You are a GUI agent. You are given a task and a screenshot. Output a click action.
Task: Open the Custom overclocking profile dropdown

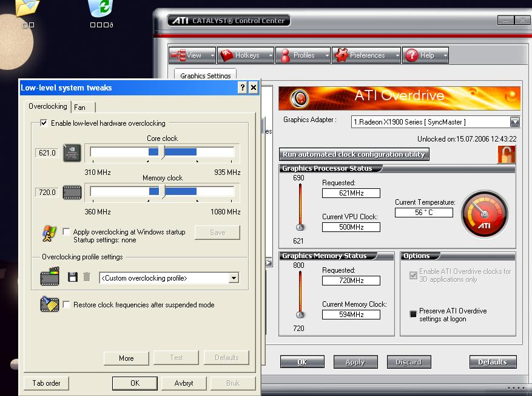coord(234,278)
